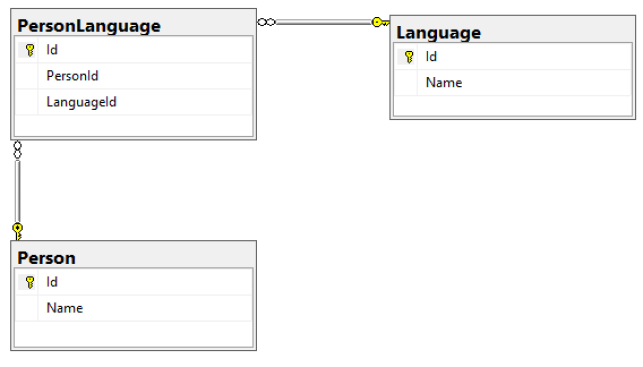Click the PersonLanguage to Person relationship line
Screen dimensions: 643x367
(18, 191)
